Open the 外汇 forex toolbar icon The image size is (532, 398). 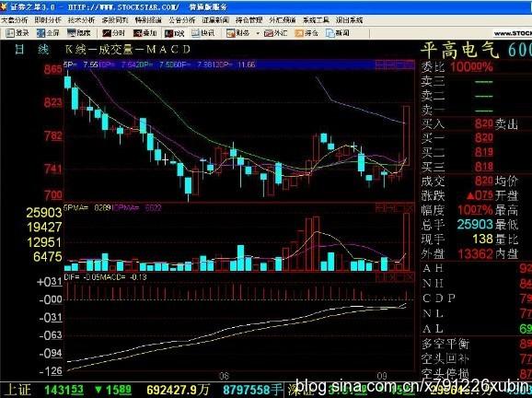pyautogui.click(x=275, y=33)
